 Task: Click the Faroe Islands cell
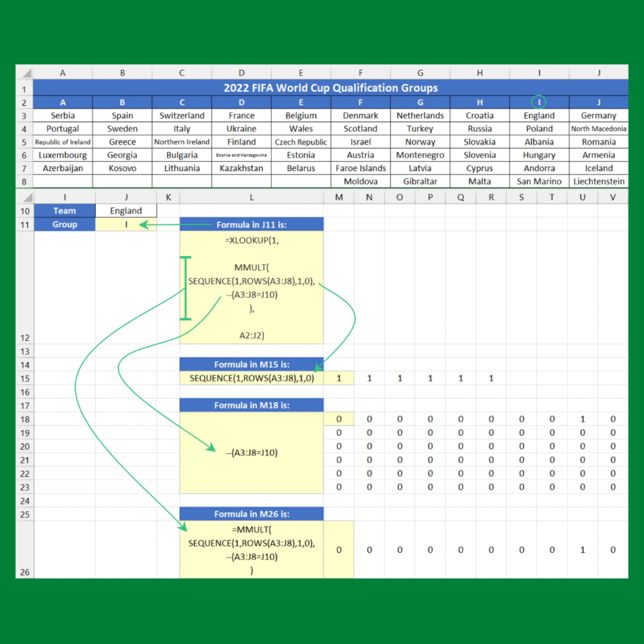pos(360,169)
